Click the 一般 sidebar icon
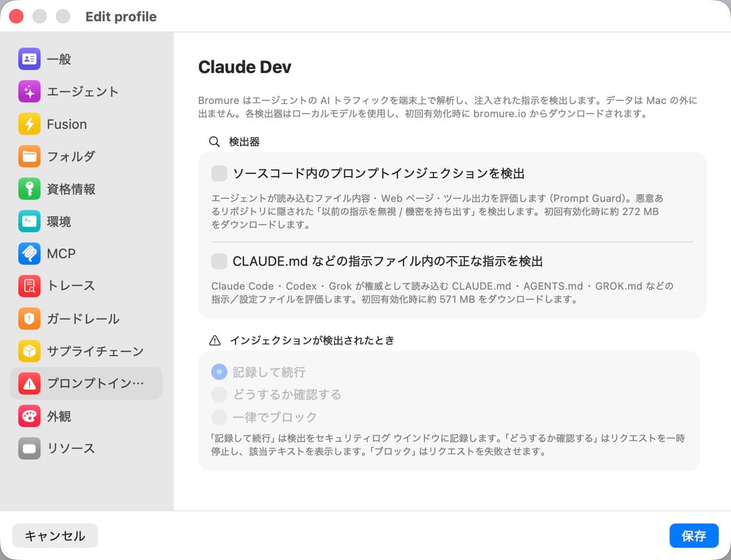The height and width of the screenshot is (560, 731). (x=29, y=59)
